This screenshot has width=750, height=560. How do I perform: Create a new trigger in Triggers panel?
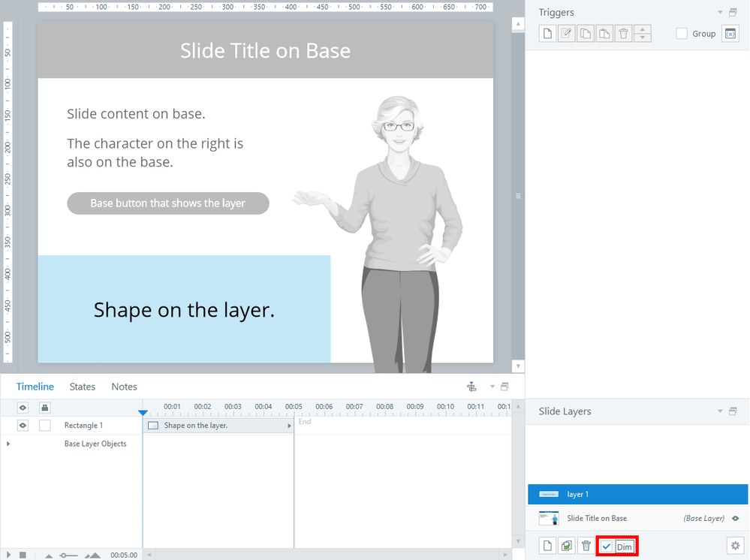click(x=547, y=34)
